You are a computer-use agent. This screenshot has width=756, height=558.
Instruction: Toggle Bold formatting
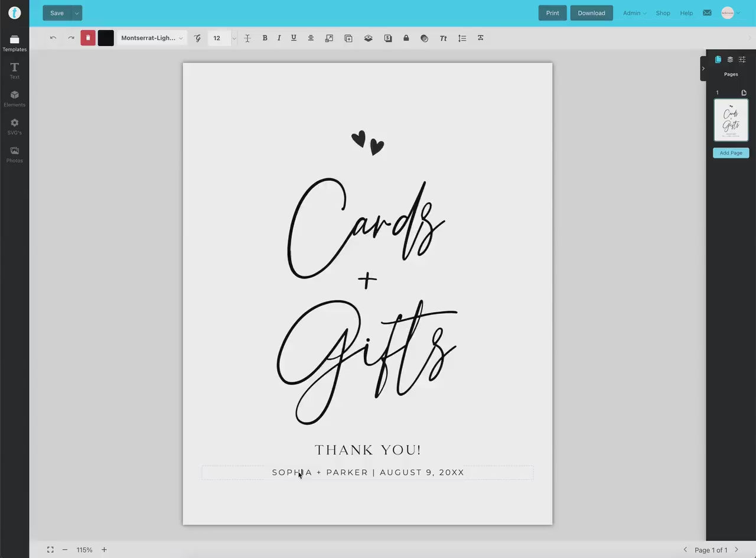tap(265, 38)
